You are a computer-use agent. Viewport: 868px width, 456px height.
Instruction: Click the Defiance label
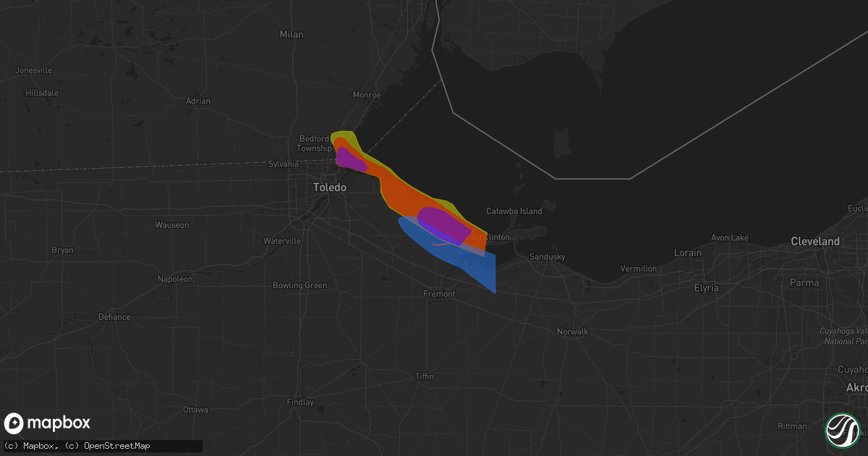click(114, 317)
